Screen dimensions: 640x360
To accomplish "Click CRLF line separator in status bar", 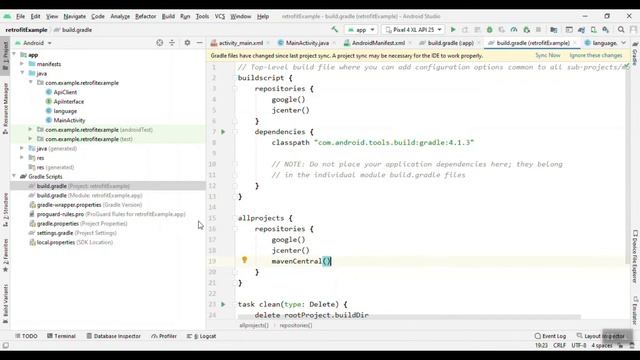I will click(559, 345).
